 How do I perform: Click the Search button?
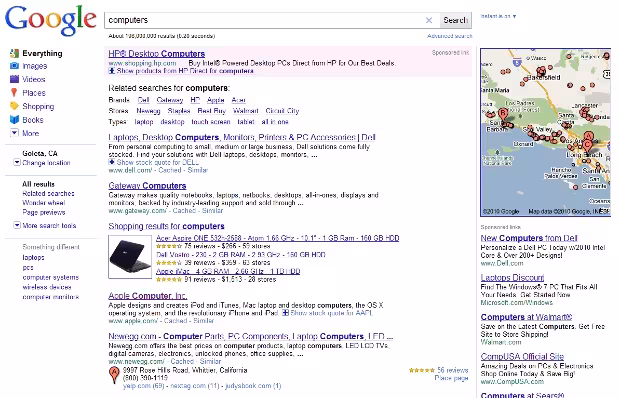(456, 20)
